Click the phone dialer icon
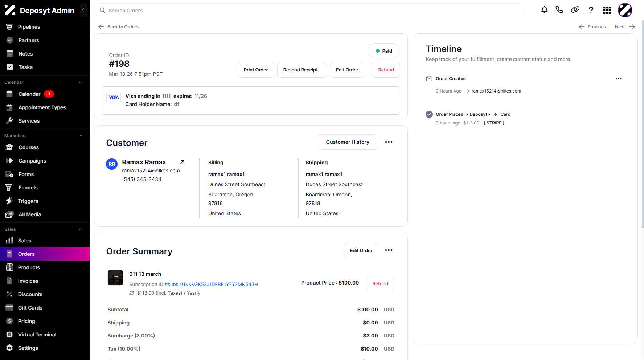644x360 pixels. point(559,10)
